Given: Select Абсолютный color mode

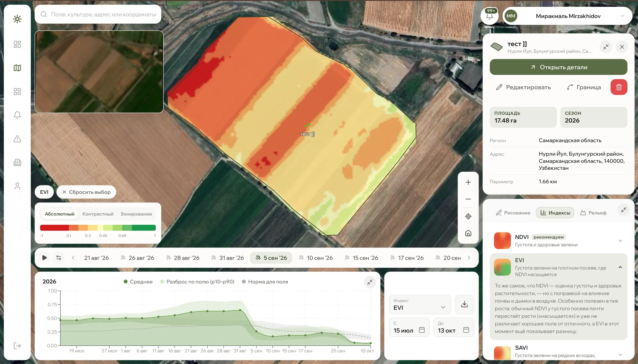Looking at the screenshot, I should click(x=60, y=214).
